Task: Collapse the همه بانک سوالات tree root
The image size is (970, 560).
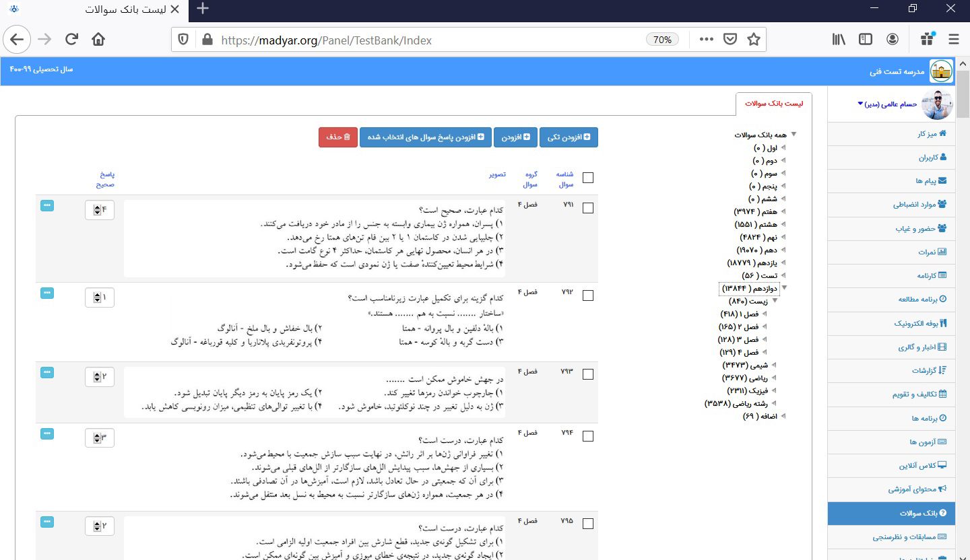Action: click(x=794, y=135)
